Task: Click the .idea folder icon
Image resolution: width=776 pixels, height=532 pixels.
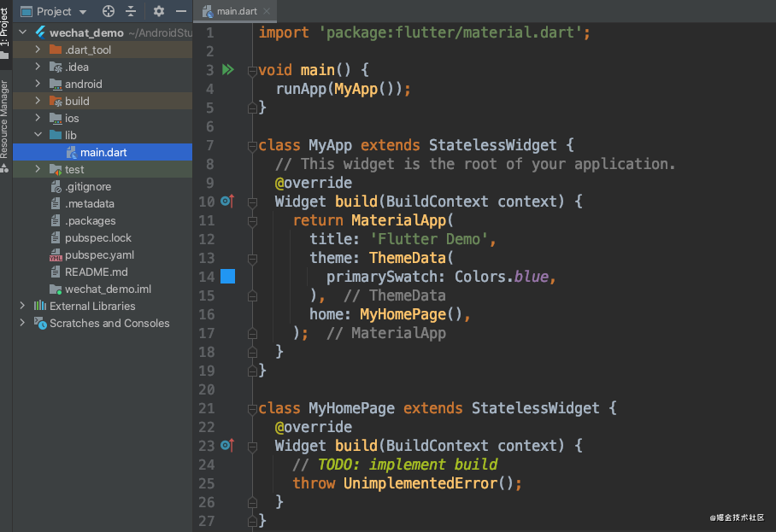Action: pos(56,67)
